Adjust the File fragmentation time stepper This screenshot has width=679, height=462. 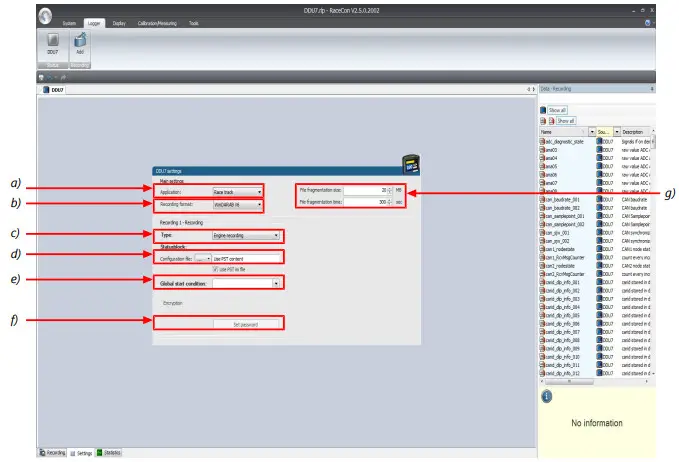point(390,202)
